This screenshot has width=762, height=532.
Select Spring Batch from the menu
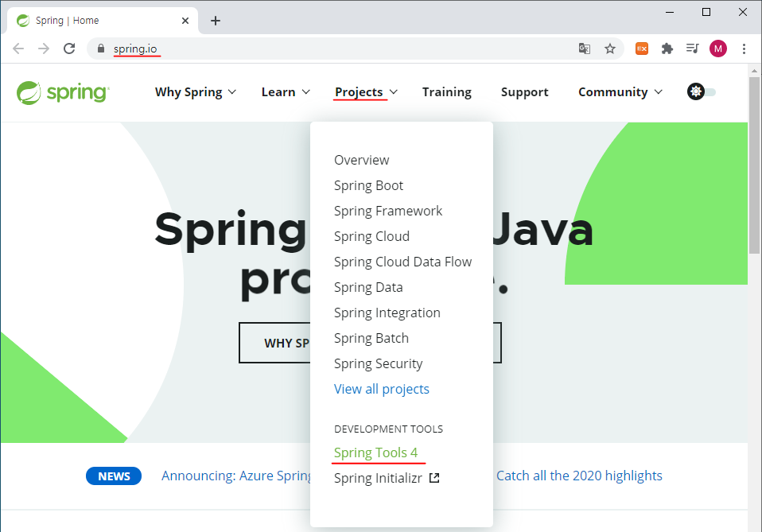click(371, 338)
